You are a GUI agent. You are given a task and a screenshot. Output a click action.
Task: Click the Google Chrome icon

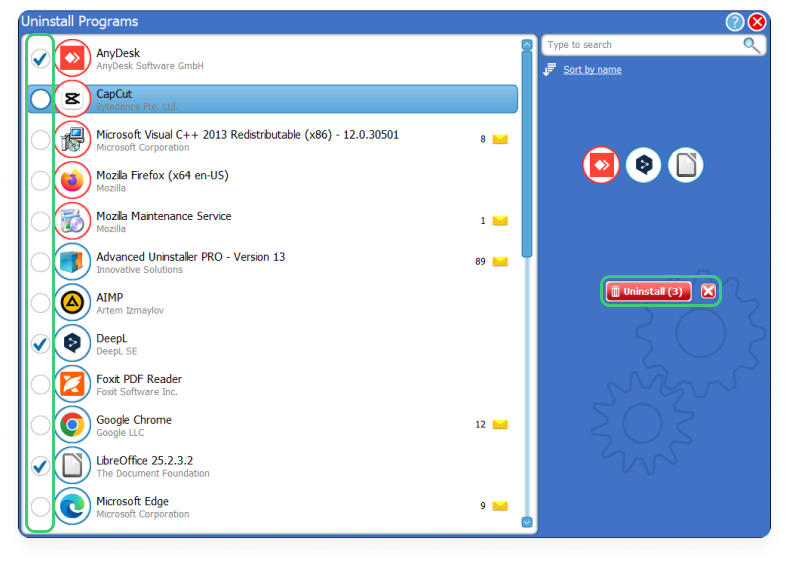point(72,425)
